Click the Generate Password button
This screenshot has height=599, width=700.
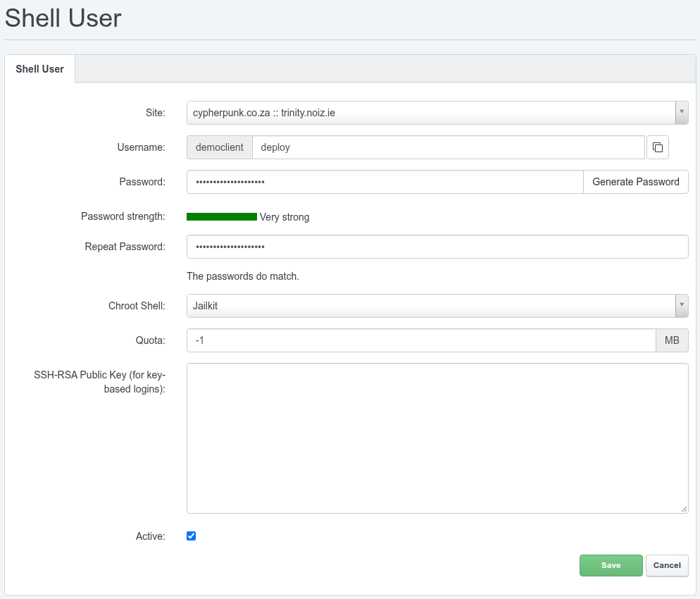tap(636, 182)
